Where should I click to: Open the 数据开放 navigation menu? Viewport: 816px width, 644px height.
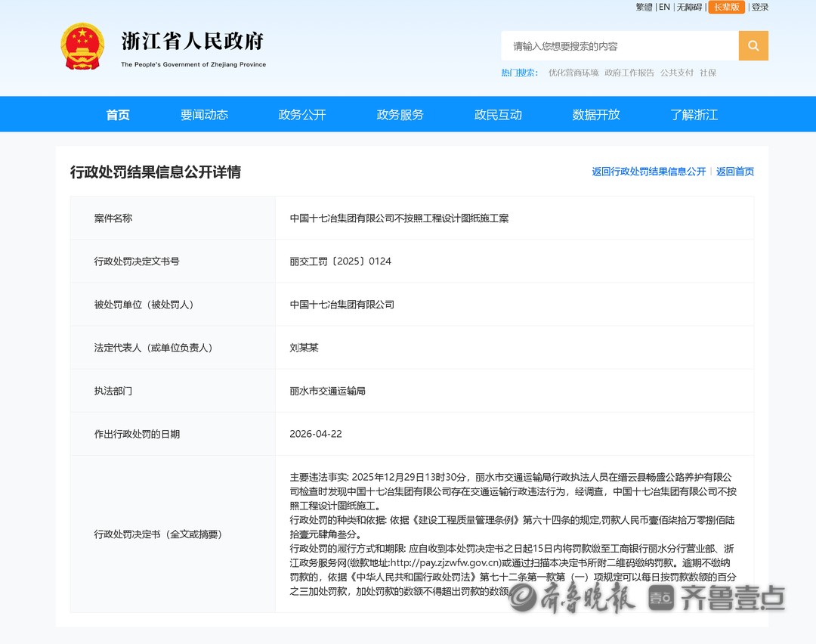point(596,115)
